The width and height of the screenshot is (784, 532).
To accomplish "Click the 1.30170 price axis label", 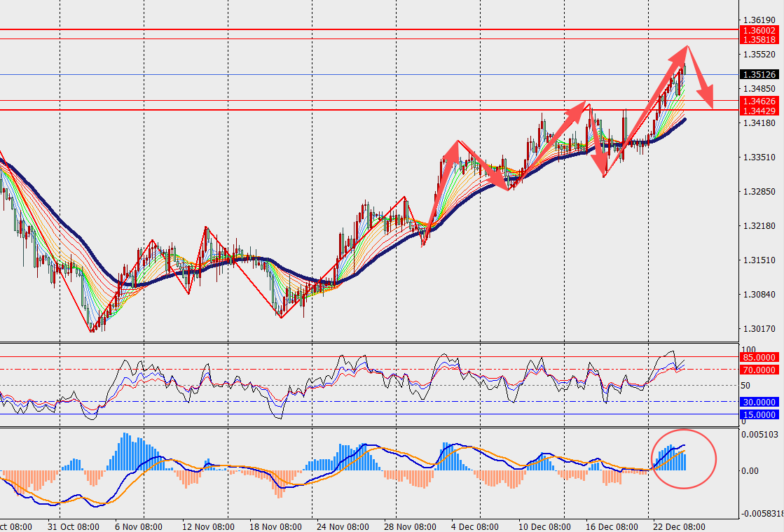I will [x=759, y=329].
